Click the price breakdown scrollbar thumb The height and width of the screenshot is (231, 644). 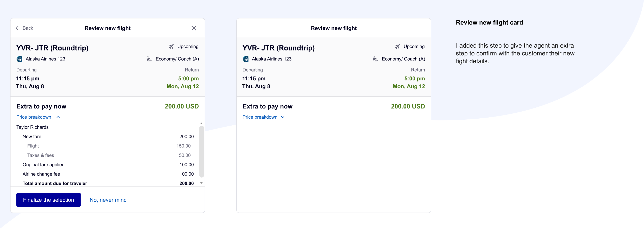pos(201,151)
